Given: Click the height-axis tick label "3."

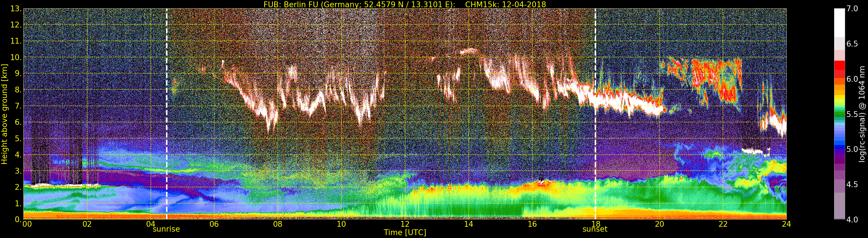Looking at the screenshot, I should pos(18,171).
